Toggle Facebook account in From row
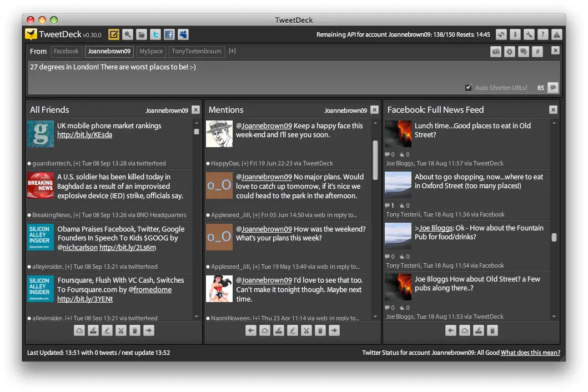 pyautogui.click(x=67, y=52)
